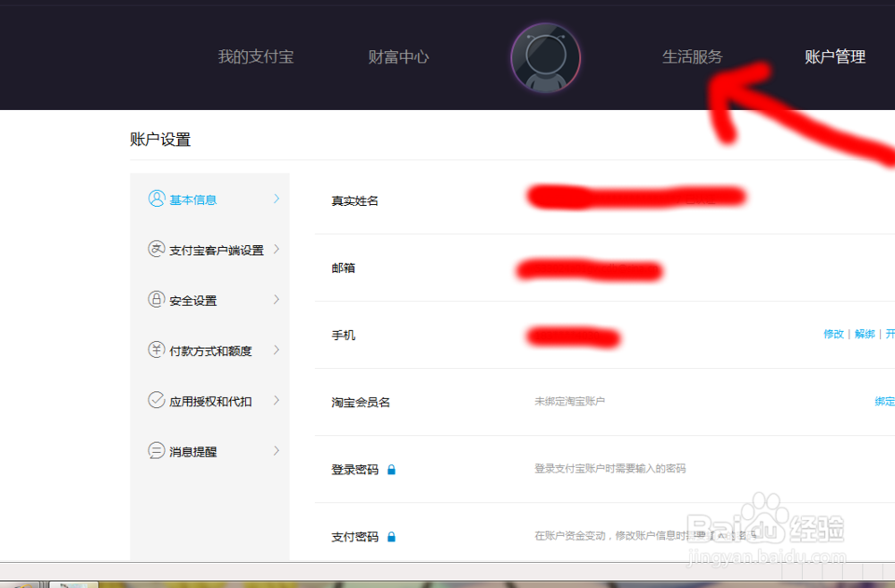The height and width of the screenshot is (588, 895).
Task: Click the 消息提醒 bubble icon
Action: 156,451
